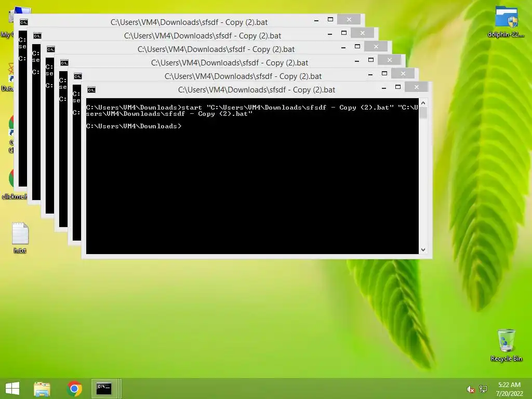Minimize the rearmost command prompt window
Viewport: 532px width, 399px height.
point(316,20)
